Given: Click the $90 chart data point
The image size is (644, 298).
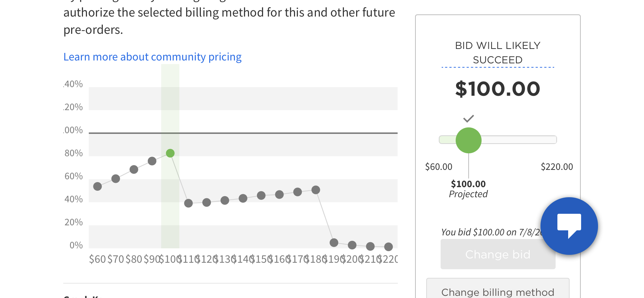Looking at the screenshot, I should coord(152,161).
